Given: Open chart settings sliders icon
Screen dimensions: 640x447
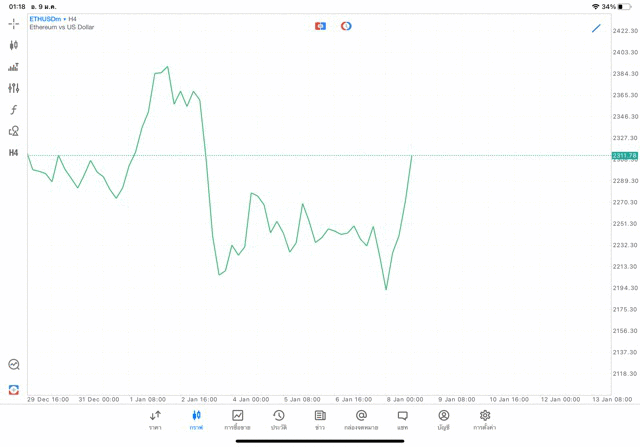Looking at the screenshot, I should (14, 88).
